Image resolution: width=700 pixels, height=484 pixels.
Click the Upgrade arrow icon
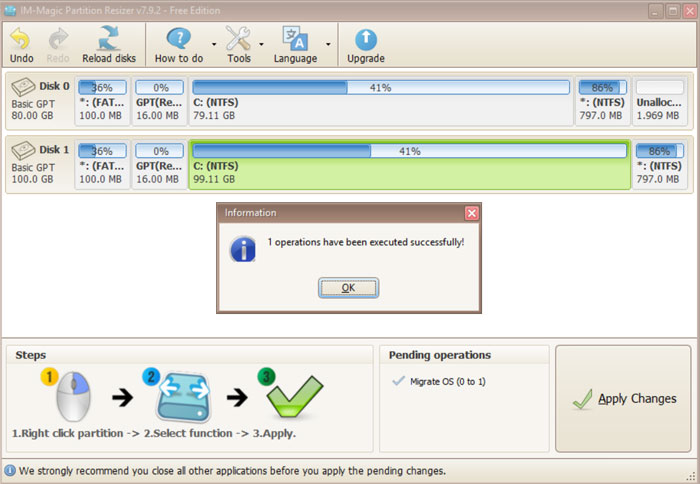tap(366, 40)
